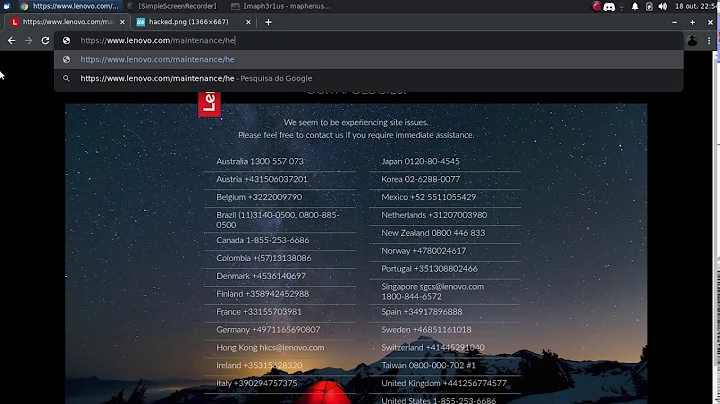Click the Spain +34917896888 entry
The image size is (720, 404).
pos(422,312)
